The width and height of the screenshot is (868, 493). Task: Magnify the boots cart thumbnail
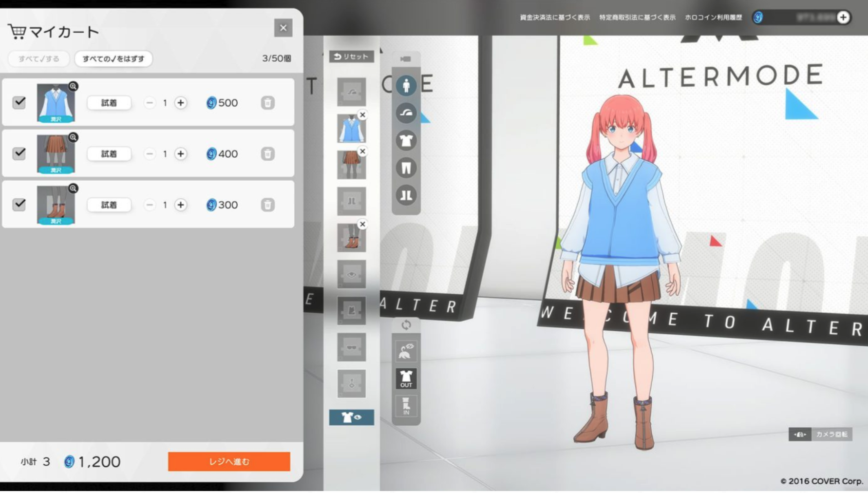click(73, 189)
